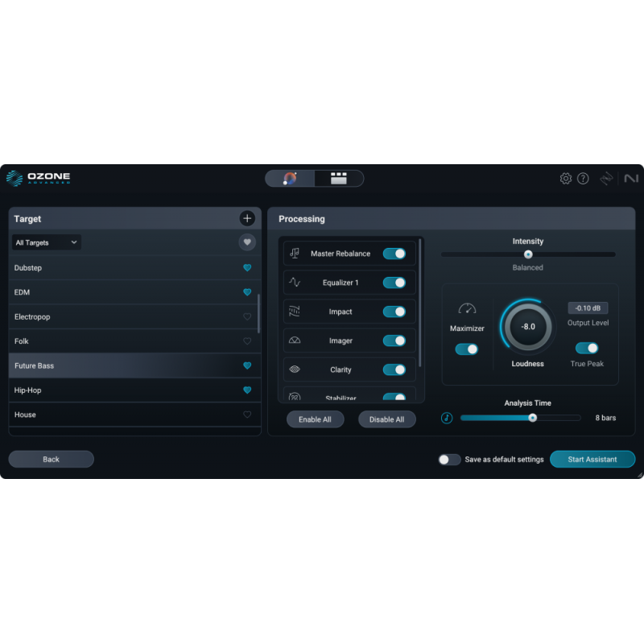
Task: Click the Stabilizer module icon
Action: point(295,394)
